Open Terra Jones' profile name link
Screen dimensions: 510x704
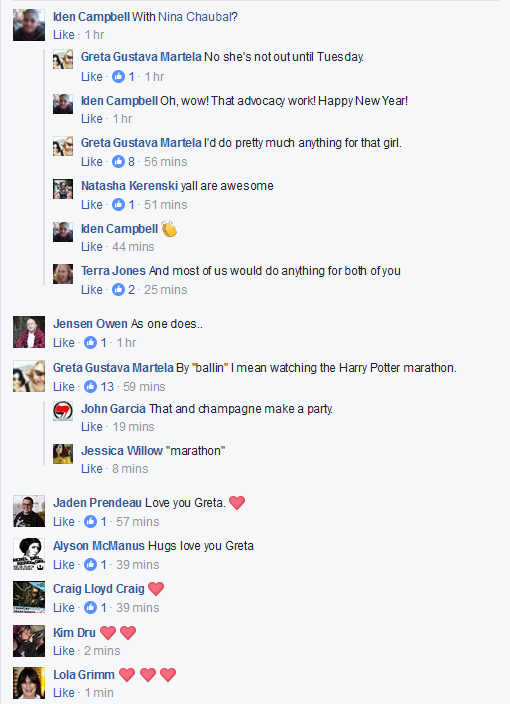click(113, 271)
